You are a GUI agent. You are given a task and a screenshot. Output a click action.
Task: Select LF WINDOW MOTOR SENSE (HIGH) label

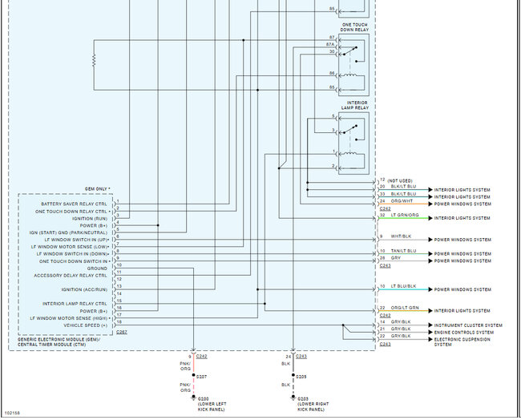[71, 318]
